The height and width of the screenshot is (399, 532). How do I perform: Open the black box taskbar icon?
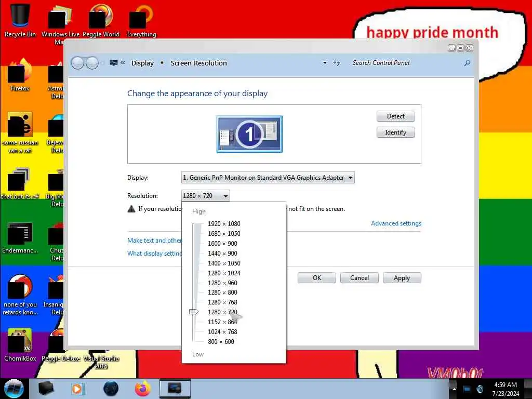[x=46, y=389]
